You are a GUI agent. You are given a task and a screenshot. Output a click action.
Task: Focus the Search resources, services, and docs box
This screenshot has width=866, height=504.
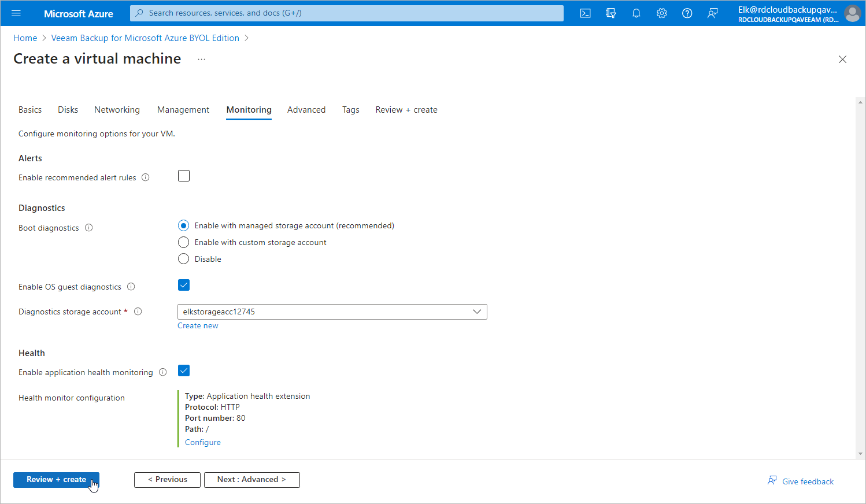point(347,13)
